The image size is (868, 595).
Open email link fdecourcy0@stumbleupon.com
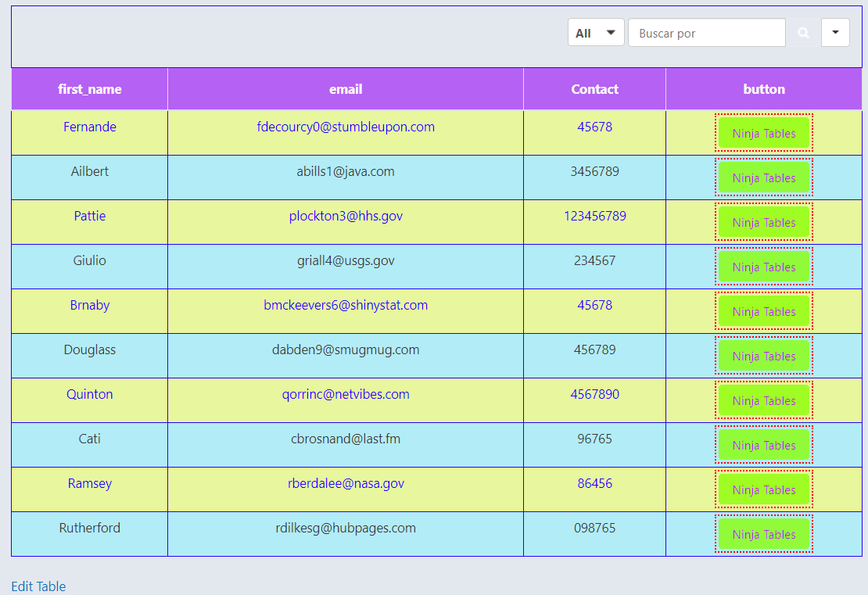(346, 127)
